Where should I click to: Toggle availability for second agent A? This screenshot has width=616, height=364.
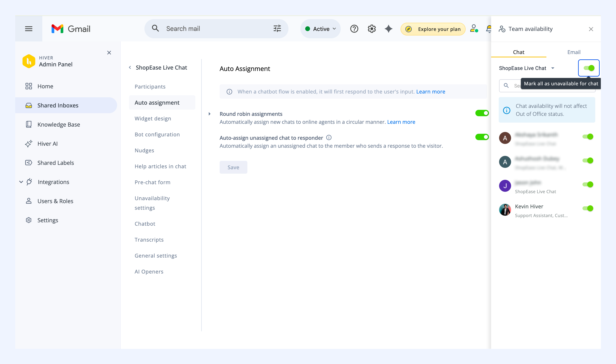point(587,160)
